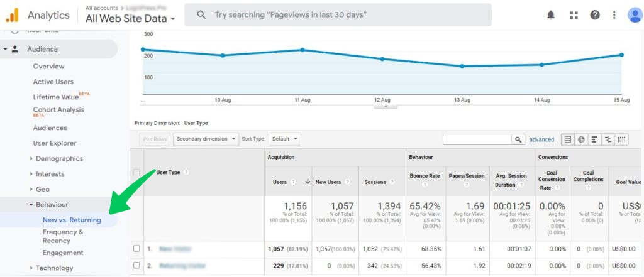Collapse the Audience section
The width and height of the screenshot is (644, 277).
(x=5, y=49)
